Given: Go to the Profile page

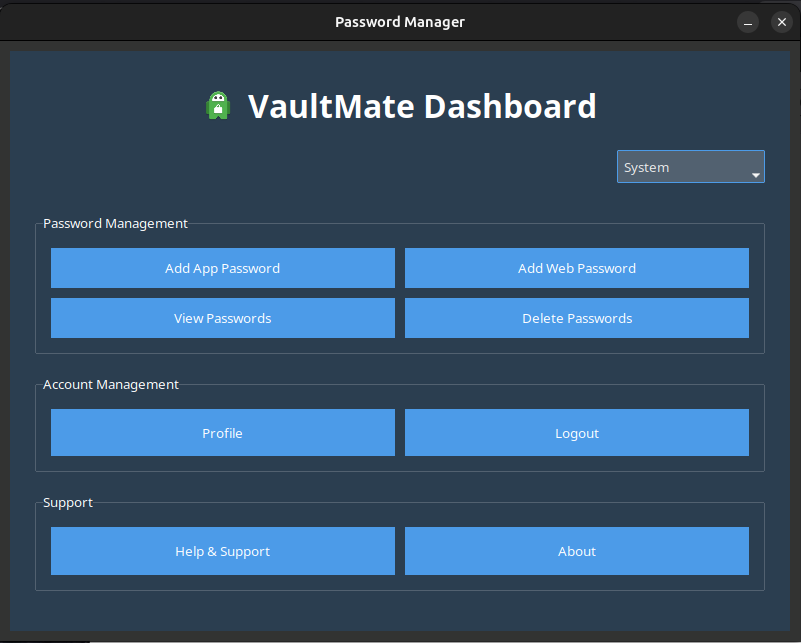Looking at the screenshot, I should point(222,433).
